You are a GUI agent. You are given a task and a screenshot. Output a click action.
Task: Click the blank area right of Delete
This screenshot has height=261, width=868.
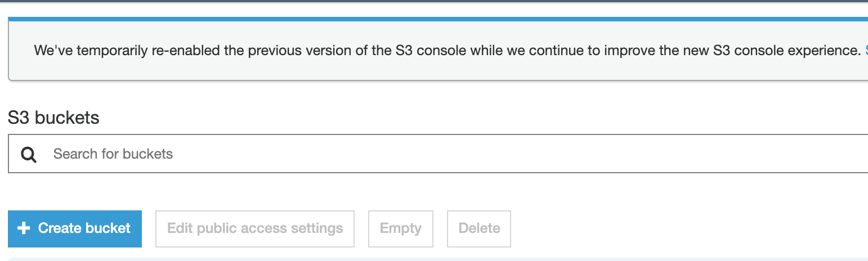(675, 228)
